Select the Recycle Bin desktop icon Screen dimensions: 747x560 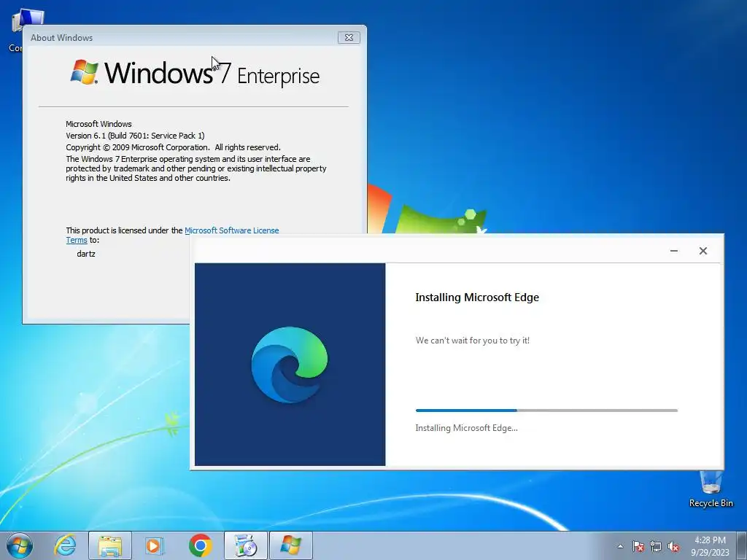click(711, 489)
